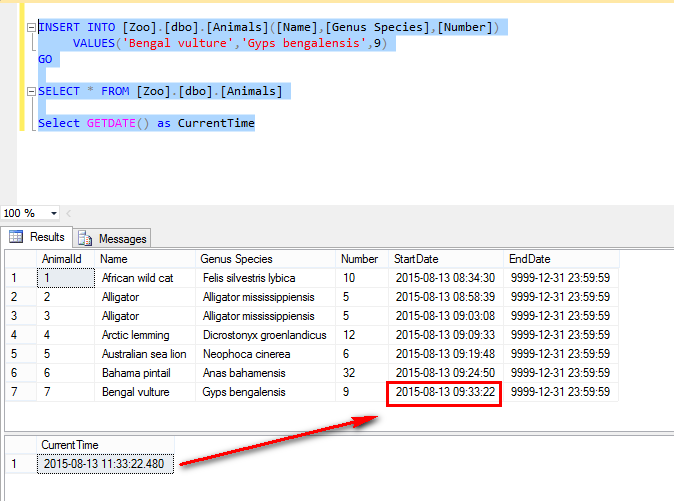The height and width of the screenshot is (501, 674).
Task: Select the African wild cat cell
Action: [x=145, y=278]
